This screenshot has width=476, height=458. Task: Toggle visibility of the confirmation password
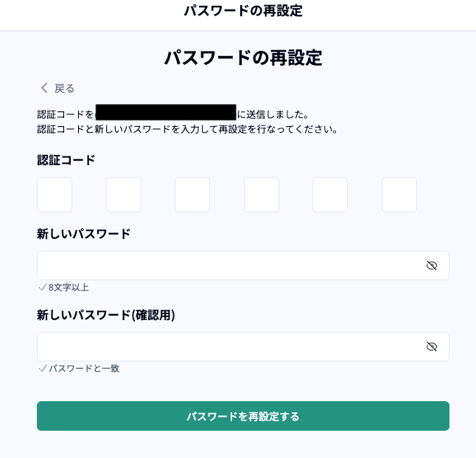pyautogui.click(x=432, y=347)
